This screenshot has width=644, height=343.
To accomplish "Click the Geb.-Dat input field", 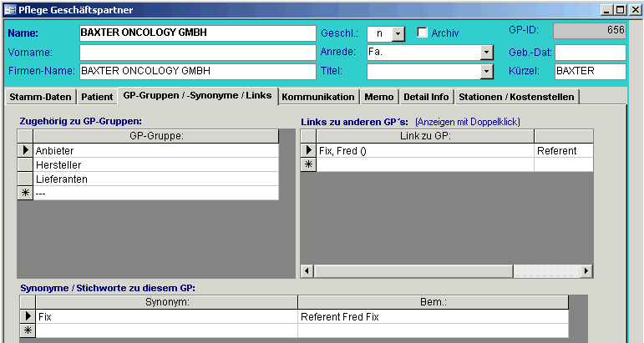I will [x=591, y=53].
